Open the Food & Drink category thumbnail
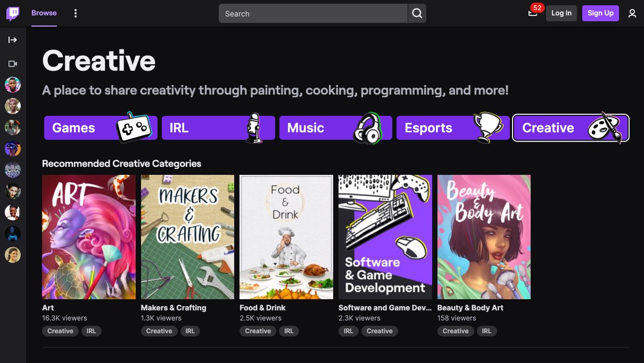This screenshot has height=363, width=644. [x=286, y=236]
